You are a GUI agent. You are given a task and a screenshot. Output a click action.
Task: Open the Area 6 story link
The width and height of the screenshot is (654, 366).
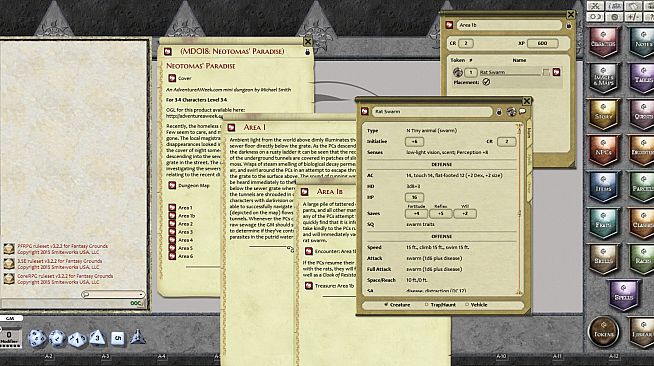click(172, 256)
